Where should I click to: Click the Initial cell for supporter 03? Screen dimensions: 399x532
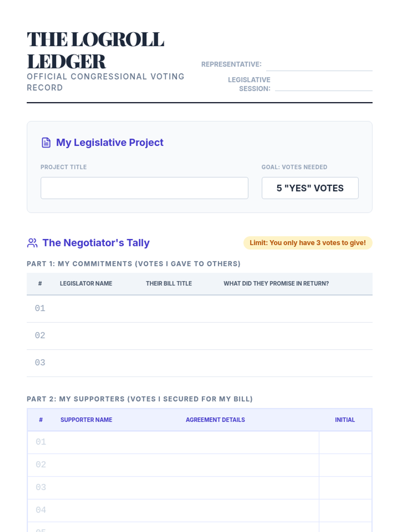pyautogui.click(x=345, y=488)
